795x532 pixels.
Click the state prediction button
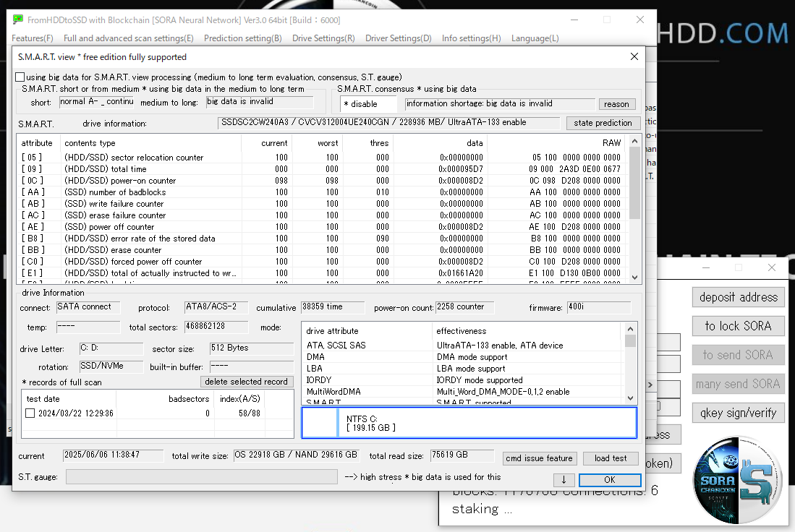pyautogui.click(x=603, y=123)
